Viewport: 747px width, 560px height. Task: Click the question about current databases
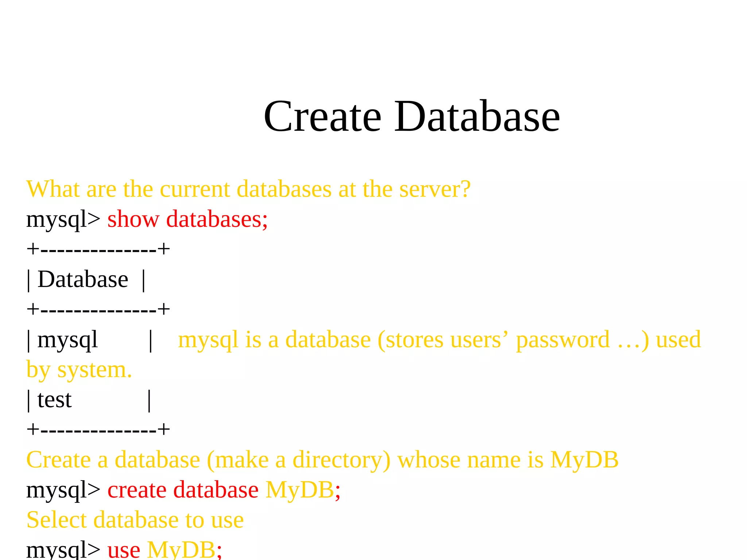coord(248,189)
